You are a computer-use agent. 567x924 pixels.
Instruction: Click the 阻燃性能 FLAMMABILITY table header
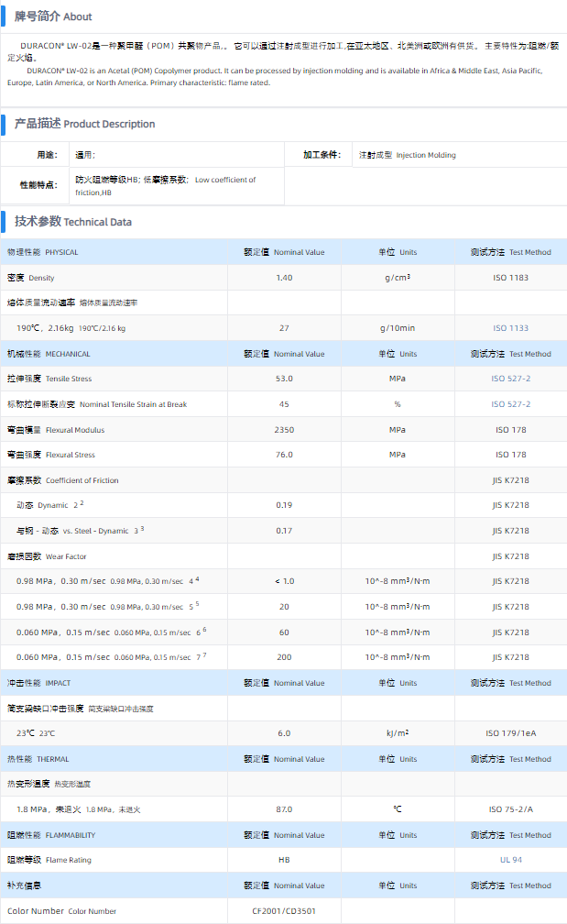pos(51,835)
